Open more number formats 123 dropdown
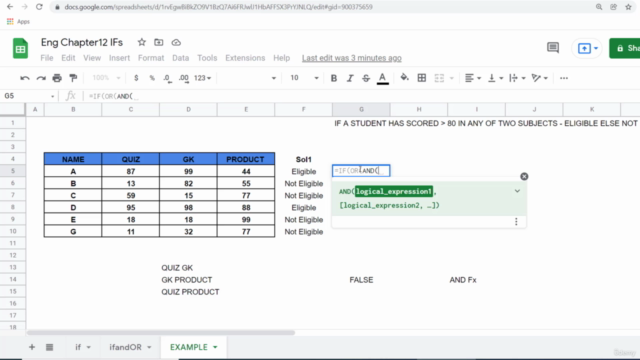The image size is (640, 360). (202, 78)
